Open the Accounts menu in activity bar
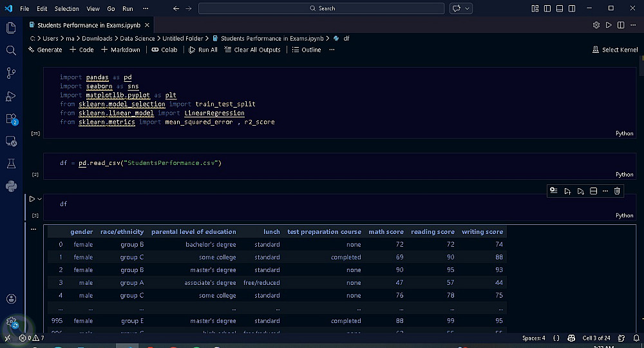The height and width of the screenshot is (348, 644). (11, 298)
